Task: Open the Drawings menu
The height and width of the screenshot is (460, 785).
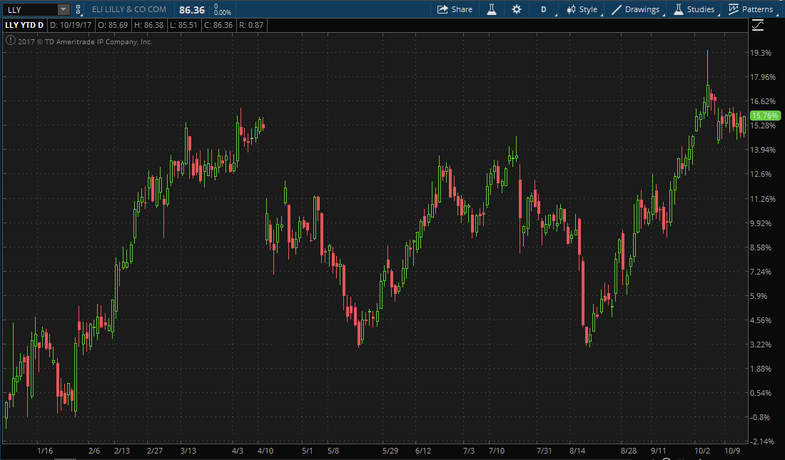Action: coord(636,10)
